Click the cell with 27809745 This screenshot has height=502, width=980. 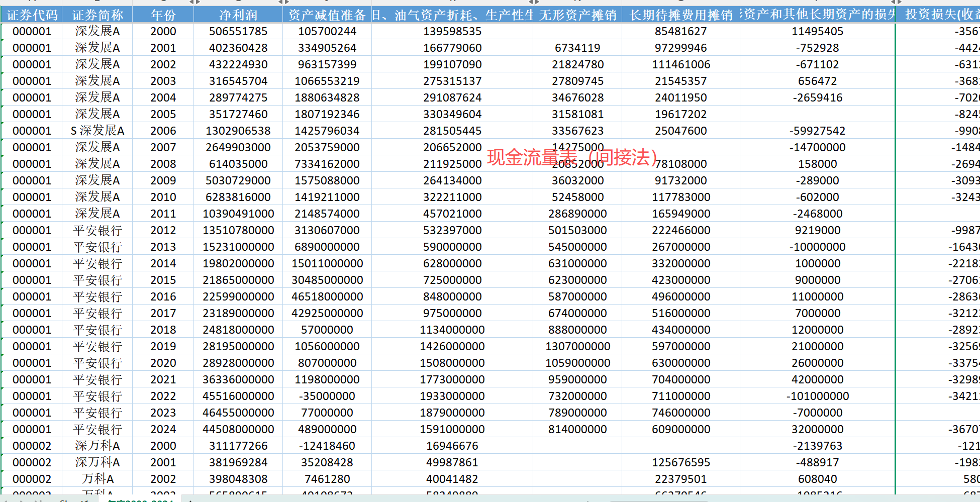click(577, 81)
